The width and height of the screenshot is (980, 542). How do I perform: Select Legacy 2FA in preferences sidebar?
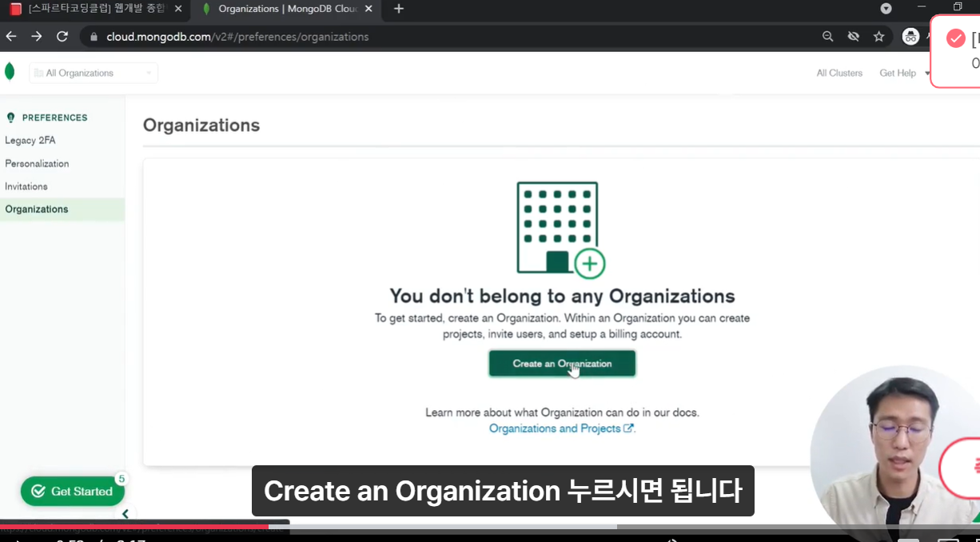(x=30, y=140)
